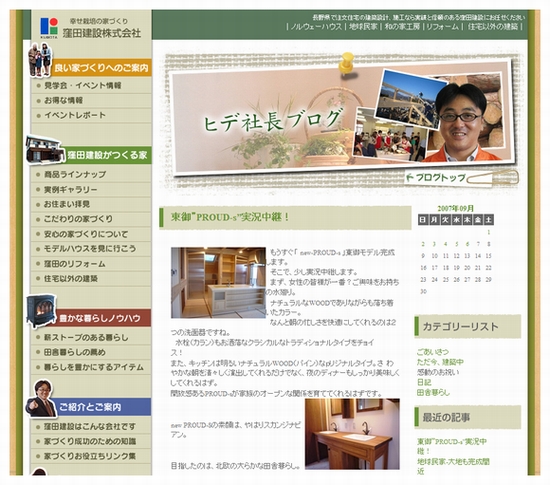This screenshot has width=550, height=485.
Task: Select リフォーム in the top navigation bar
Action: tap(442, 27)
